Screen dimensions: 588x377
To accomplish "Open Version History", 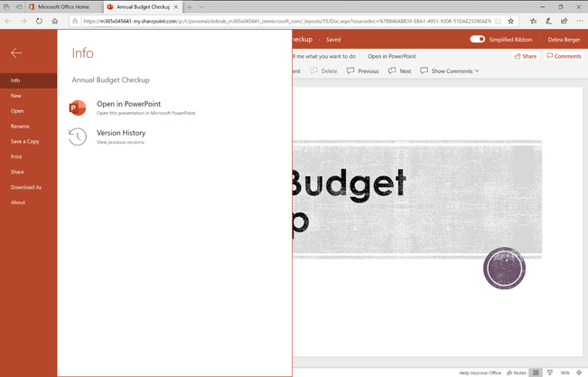I will click(121, 133).
